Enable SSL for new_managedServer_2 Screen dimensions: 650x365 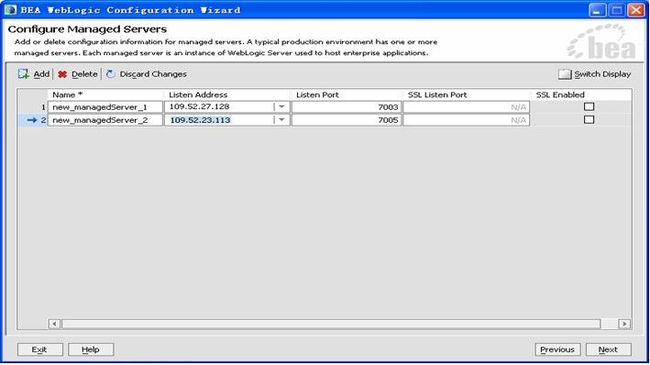(x=589, y=119)
